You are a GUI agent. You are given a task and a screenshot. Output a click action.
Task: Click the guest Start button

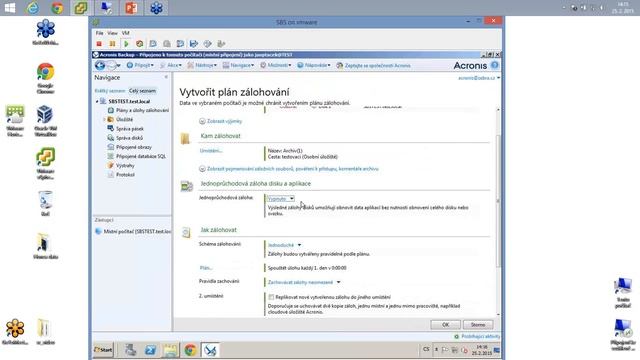click(x=104, y=350)
